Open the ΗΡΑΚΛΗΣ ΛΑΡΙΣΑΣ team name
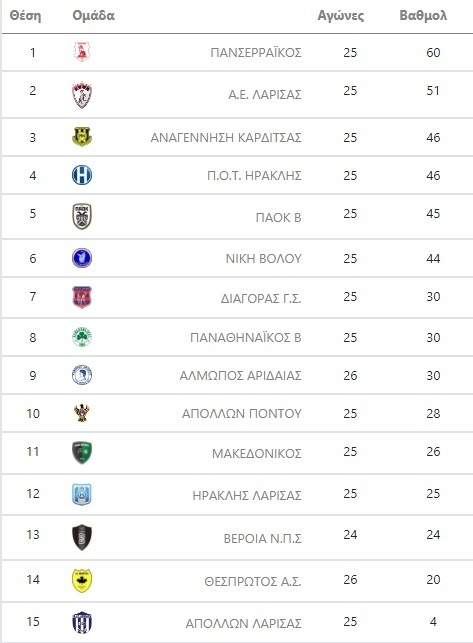Screen dimensions: 473x643 [x=247, y=495]
